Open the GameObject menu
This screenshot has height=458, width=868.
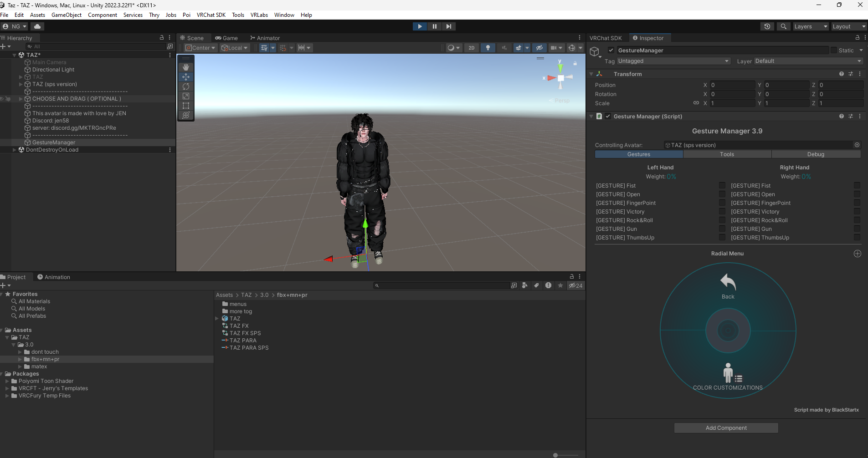(x=67, y=15)
